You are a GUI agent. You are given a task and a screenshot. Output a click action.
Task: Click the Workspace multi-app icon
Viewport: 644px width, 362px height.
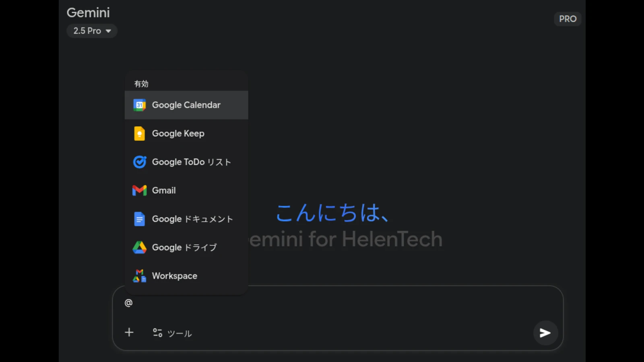(x=139, y=276)
